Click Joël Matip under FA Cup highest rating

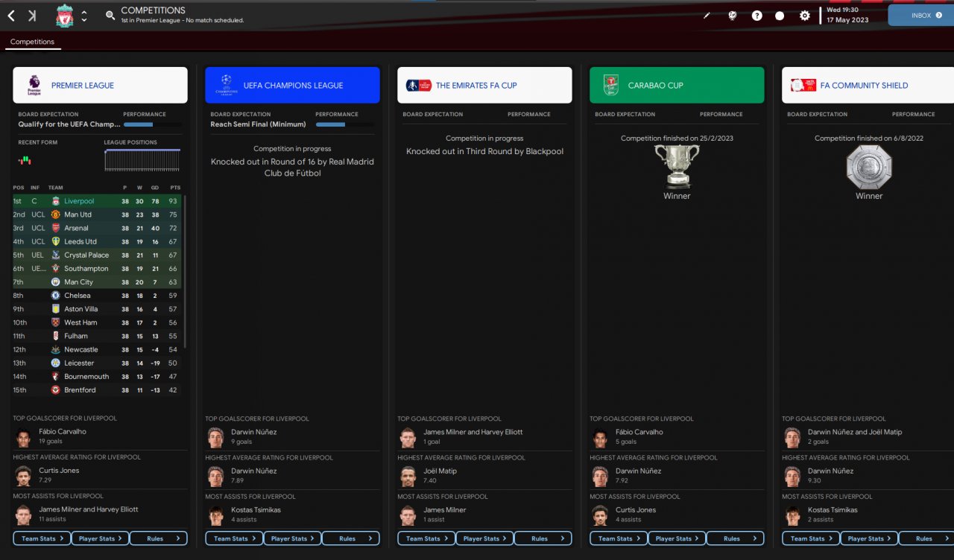click(440, 471)
